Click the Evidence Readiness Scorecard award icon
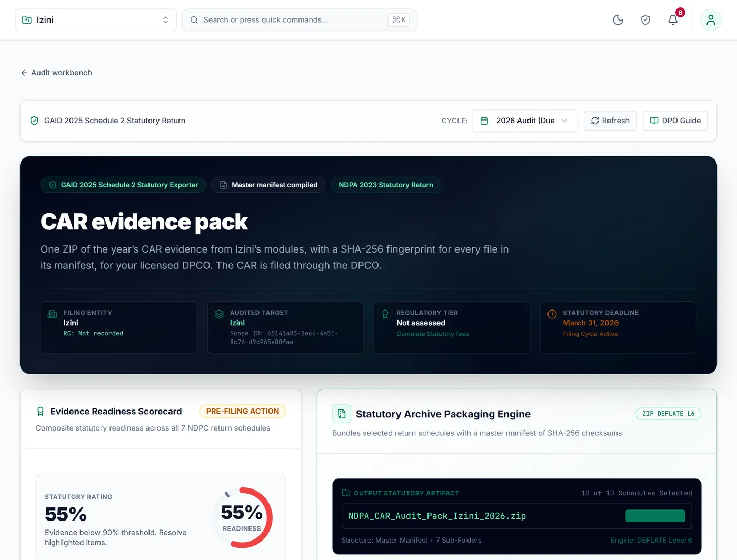The height and width of the screenshot is (560, 737). coord(41,412)
